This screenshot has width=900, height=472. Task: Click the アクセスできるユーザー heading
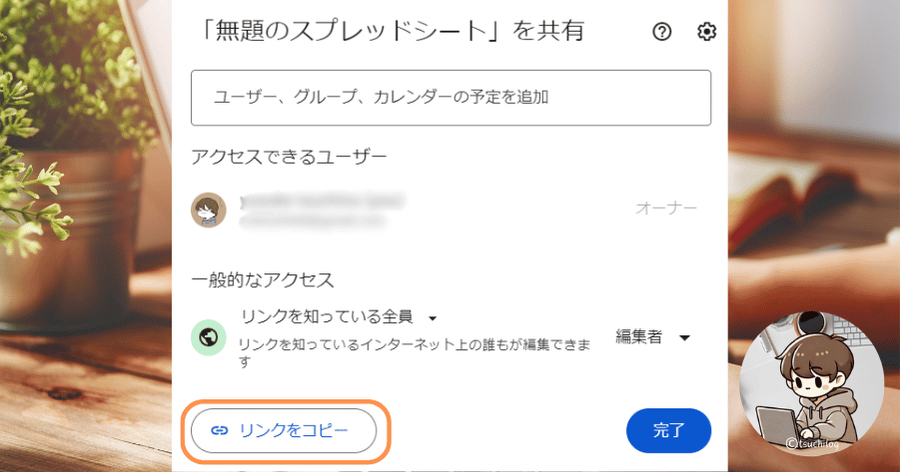288,156
